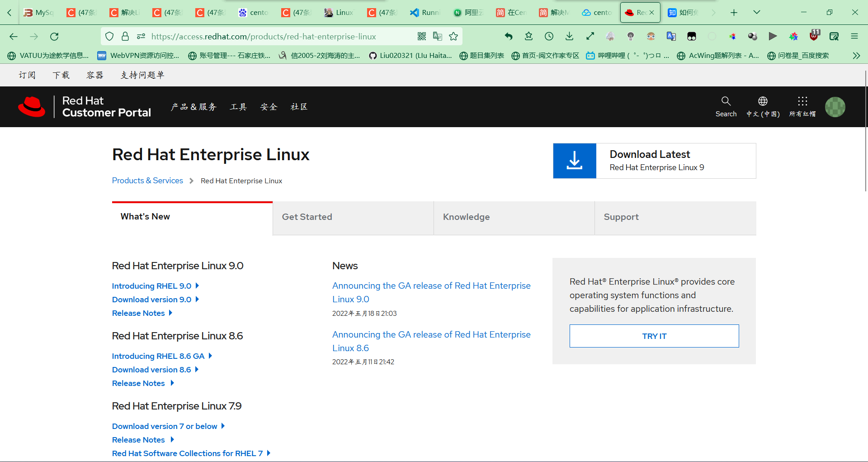Open the Search icon in portal header

726,107
